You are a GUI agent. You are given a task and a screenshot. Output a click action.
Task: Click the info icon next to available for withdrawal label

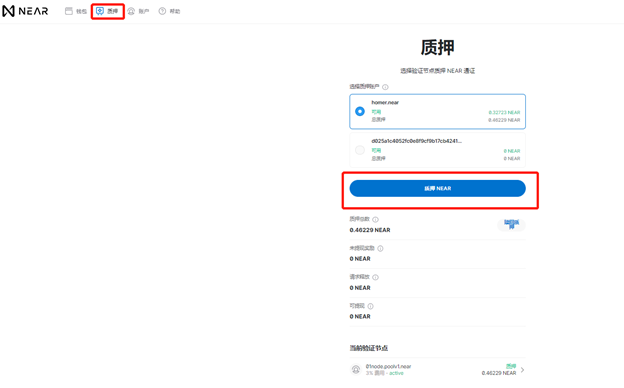(x=370, y=306)
